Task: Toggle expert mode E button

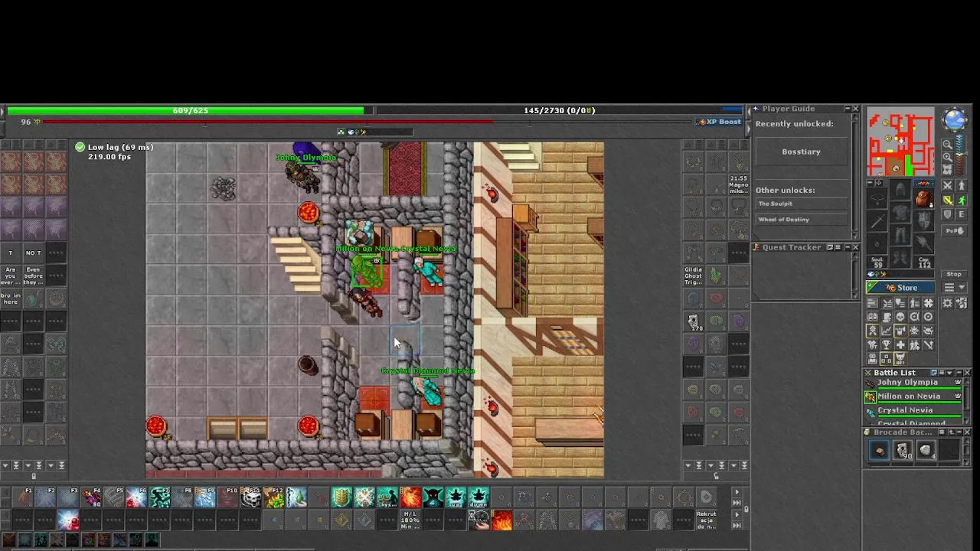Action: (961, 214)
